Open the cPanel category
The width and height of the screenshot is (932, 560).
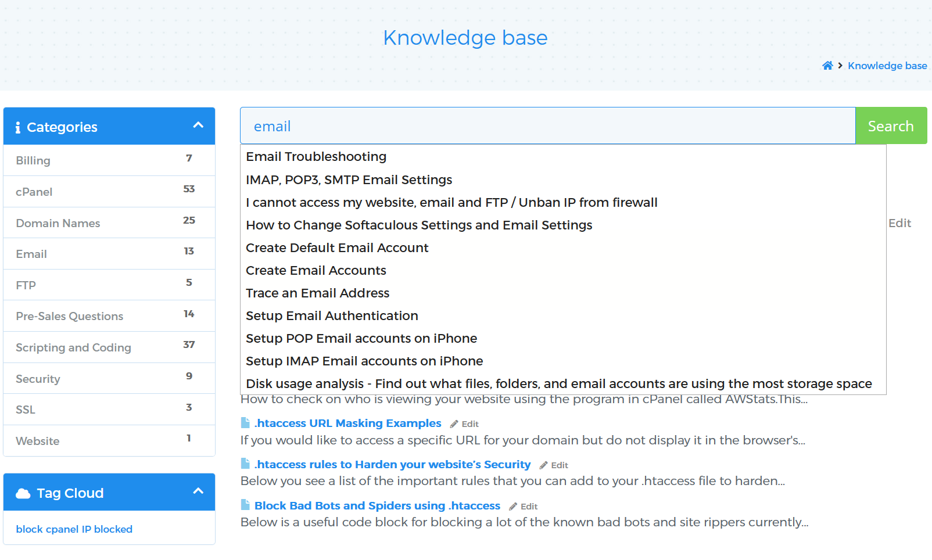tap(34, 192)
